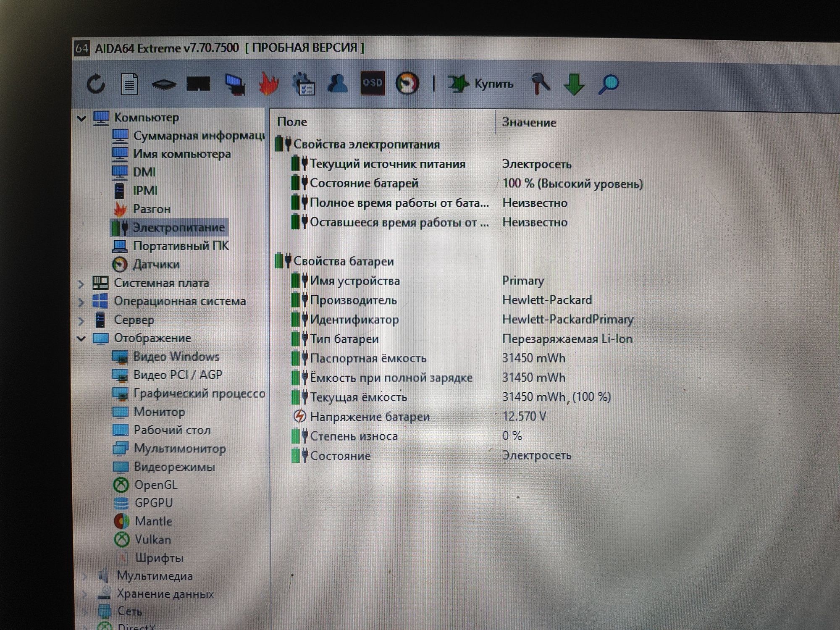Open the OSD panel icon
This screenshot has width=840, height=630.
(x=373, y=83)
